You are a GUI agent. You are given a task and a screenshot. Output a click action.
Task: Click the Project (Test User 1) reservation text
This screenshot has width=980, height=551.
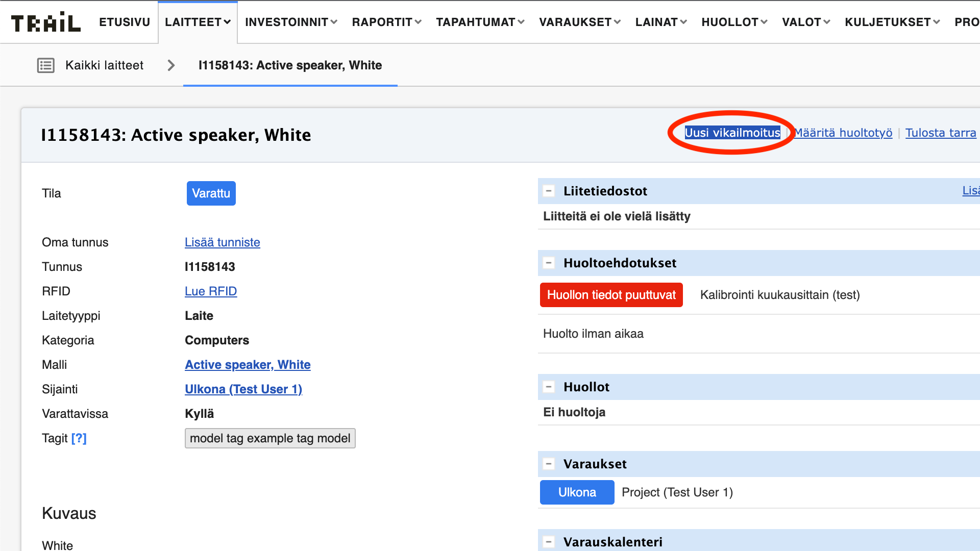pos(677,492)
